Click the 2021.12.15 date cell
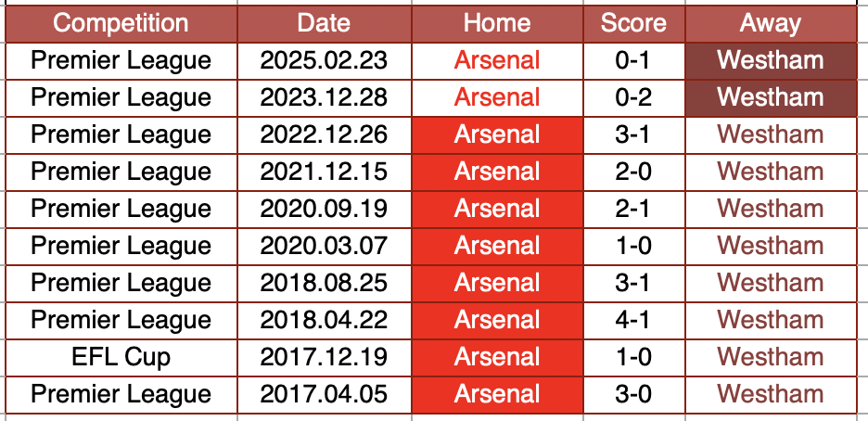This screenshot has height=421, width=868. pyautogui.click(x=324, y=172)
